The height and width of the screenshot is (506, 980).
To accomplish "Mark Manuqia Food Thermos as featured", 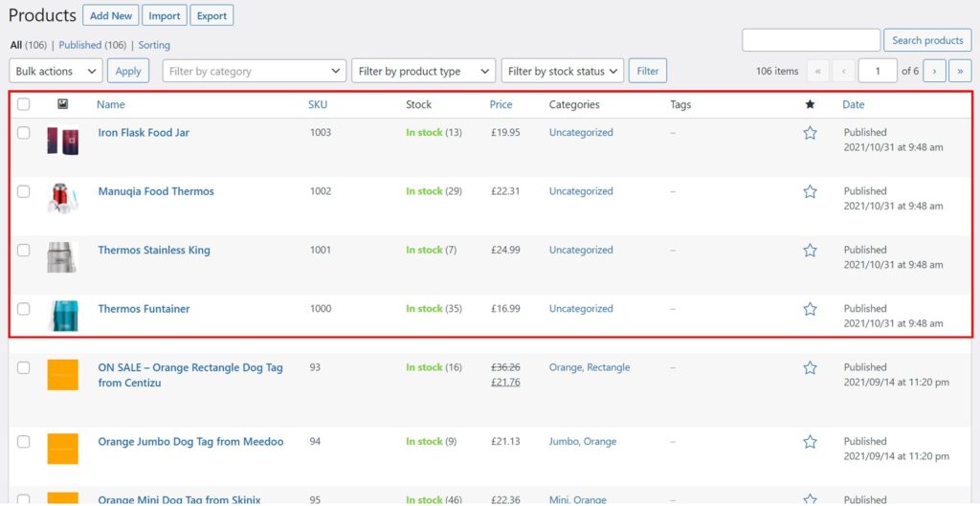I will [x=810, y=191].
